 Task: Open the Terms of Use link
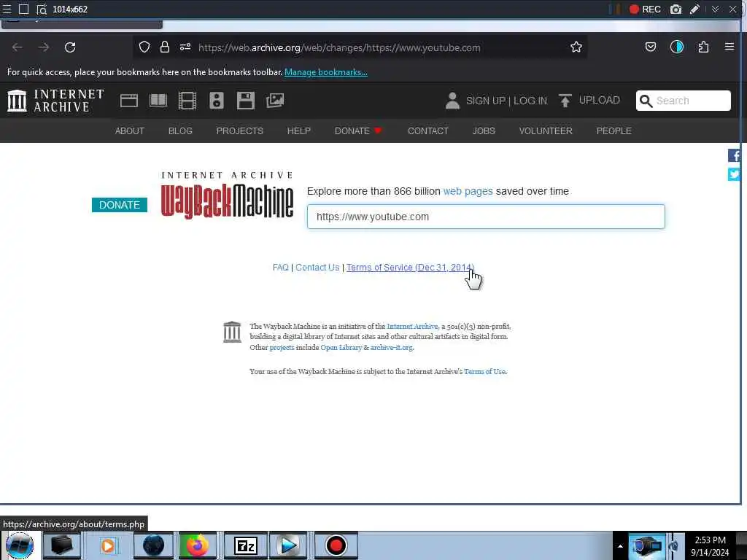(484, 371)
